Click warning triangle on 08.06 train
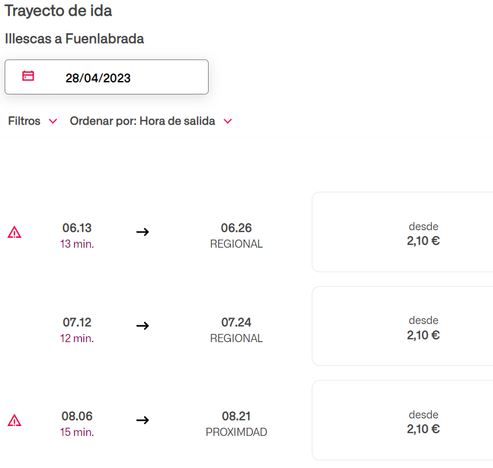The image size is (493, 468). (14, 420)
